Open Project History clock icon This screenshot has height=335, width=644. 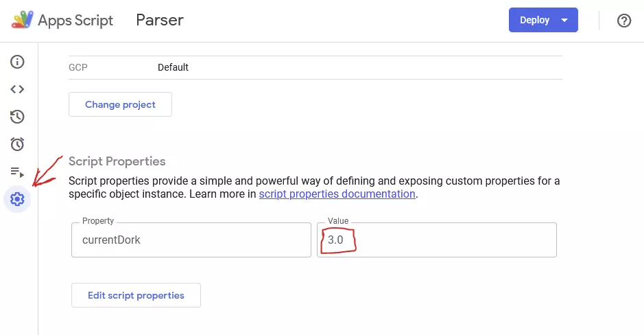click(17, 117)
